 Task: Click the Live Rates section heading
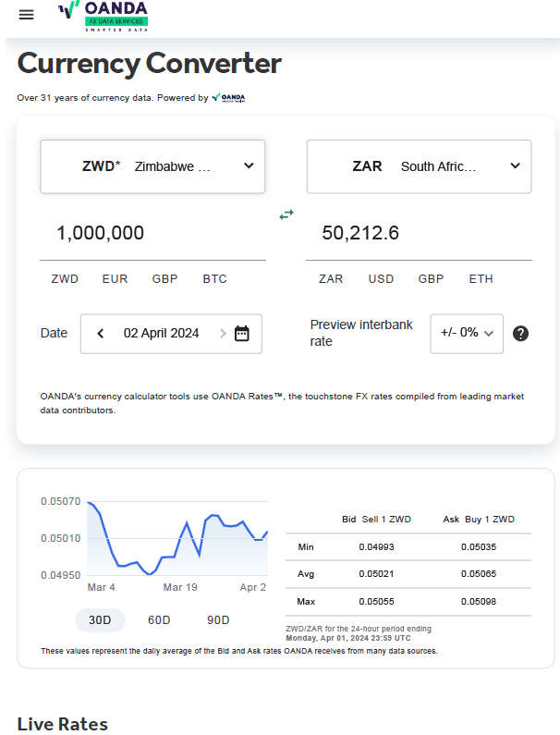(x=63, y=724)
